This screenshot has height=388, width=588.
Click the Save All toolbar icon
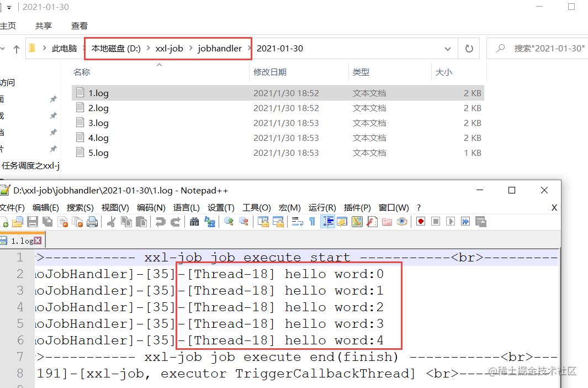(47, 222)
